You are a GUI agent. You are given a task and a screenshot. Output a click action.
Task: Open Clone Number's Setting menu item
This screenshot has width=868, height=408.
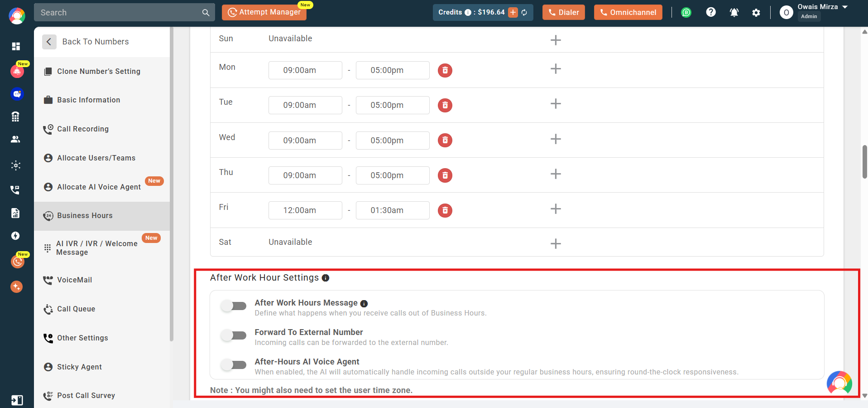[x=102, y=71]
